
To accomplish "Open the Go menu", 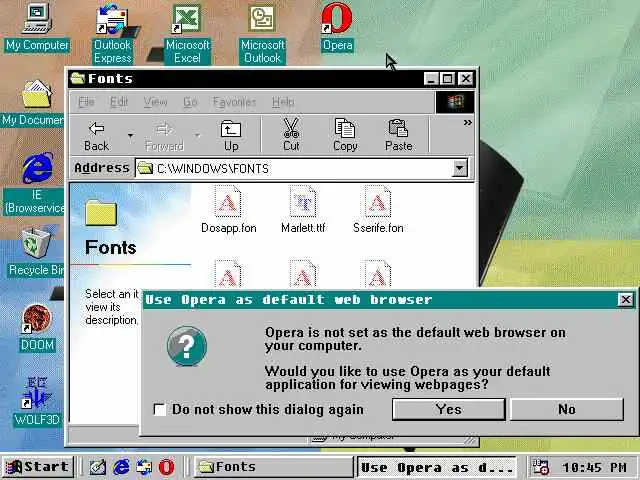I will click(190, 102).
